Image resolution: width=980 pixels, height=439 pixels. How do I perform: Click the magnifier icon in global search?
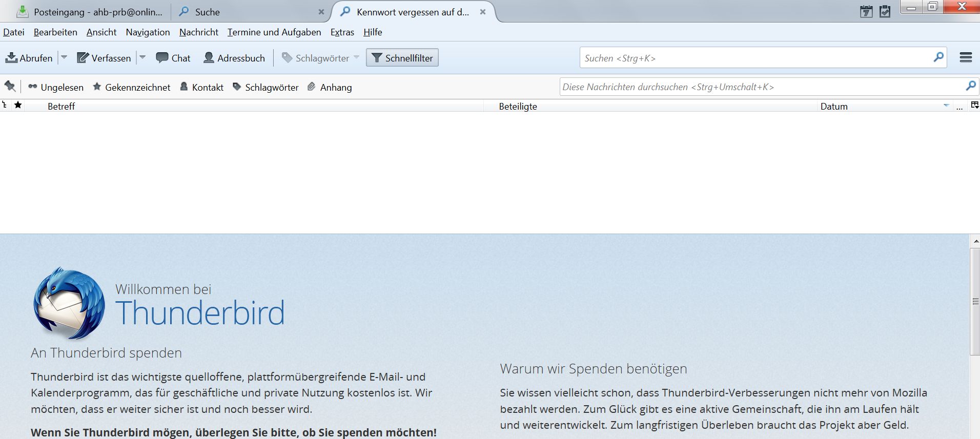coord(938,57)
